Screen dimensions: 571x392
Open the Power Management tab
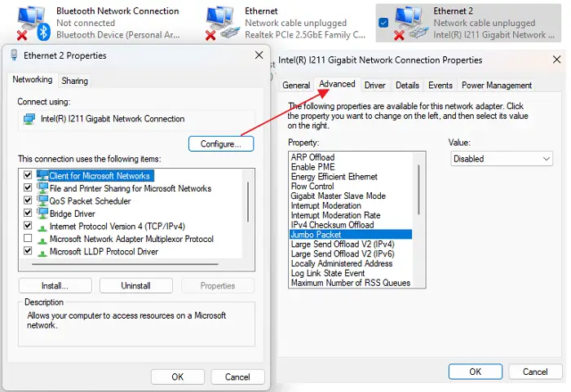point(496,86)
